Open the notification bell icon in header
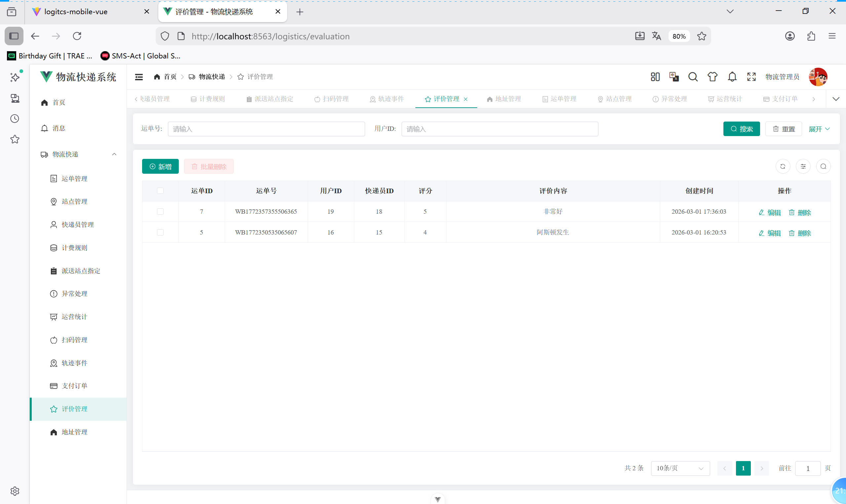Screen dimensions: 846x504 (x=732, y=77)
